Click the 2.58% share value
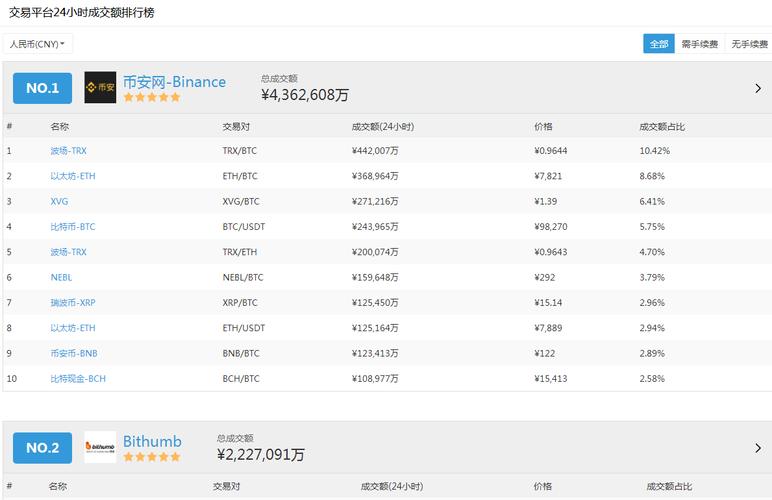This screenshot has height=500, width=772. pyautogui.click(x=652, y=379)
